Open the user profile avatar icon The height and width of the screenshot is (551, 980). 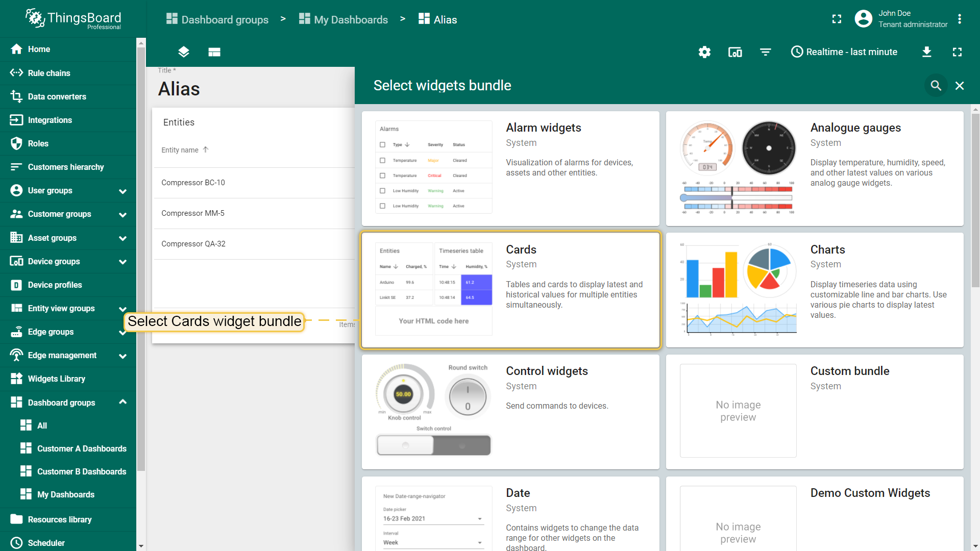pos(863,19)
